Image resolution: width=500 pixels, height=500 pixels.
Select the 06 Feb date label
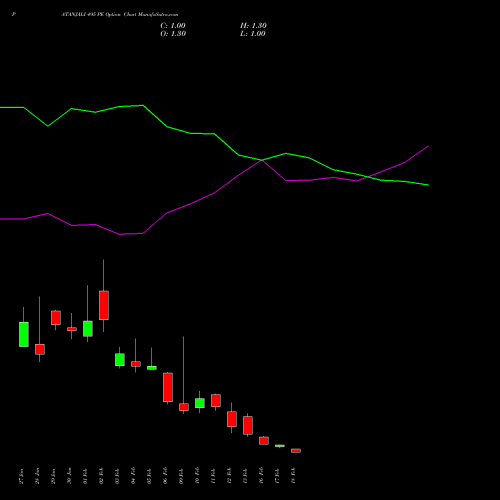pyautogui.click(x=165, y=476)
